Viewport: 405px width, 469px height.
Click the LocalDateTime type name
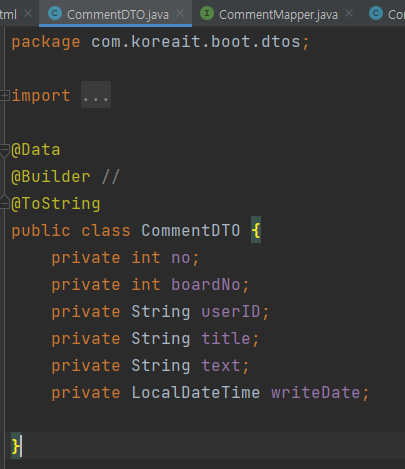point(196,393)
